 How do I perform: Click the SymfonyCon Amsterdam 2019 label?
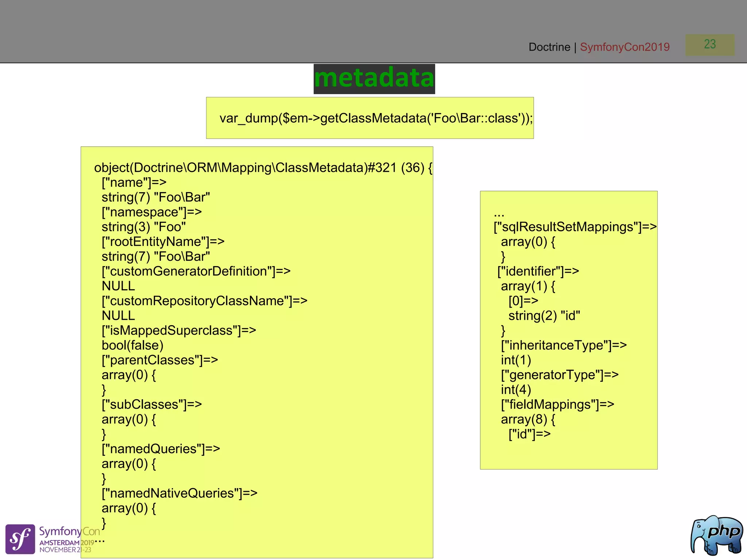[x=69, y=540]
